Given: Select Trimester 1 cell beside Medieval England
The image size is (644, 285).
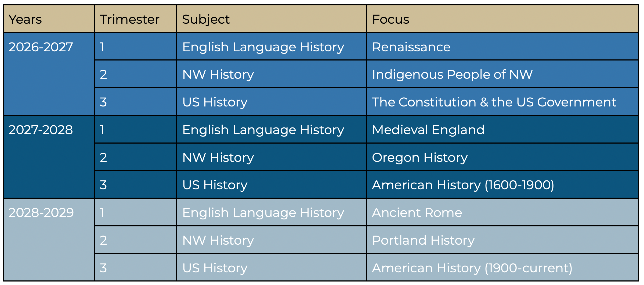Looking at the screenshot, I should [x=136, y=130].
